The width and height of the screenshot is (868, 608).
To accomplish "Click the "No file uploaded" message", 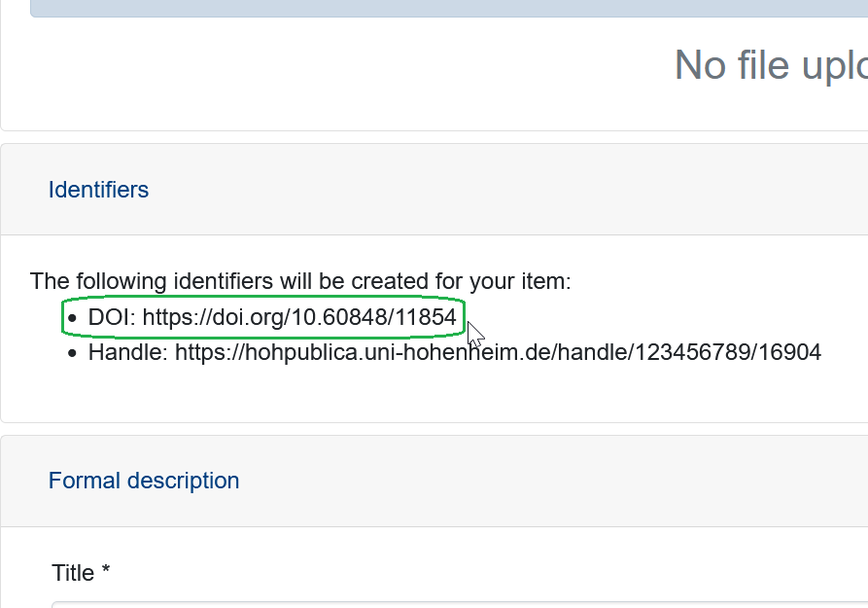I will 770,65.
